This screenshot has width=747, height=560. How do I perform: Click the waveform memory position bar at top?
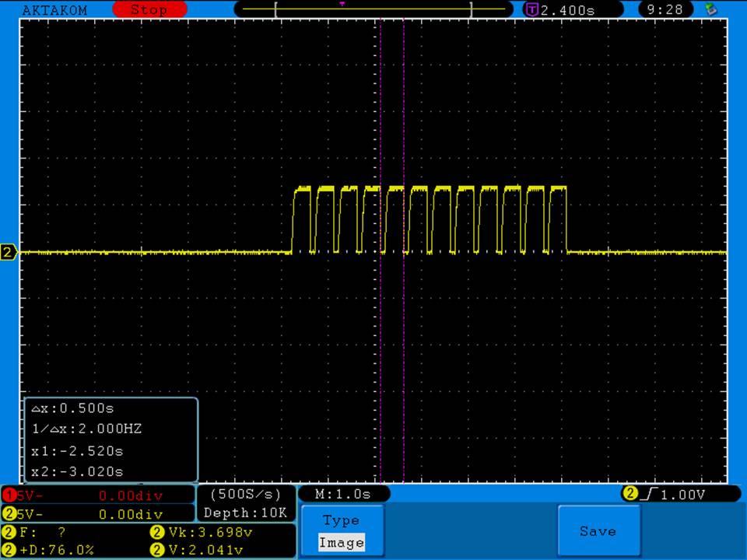(373, 9)
